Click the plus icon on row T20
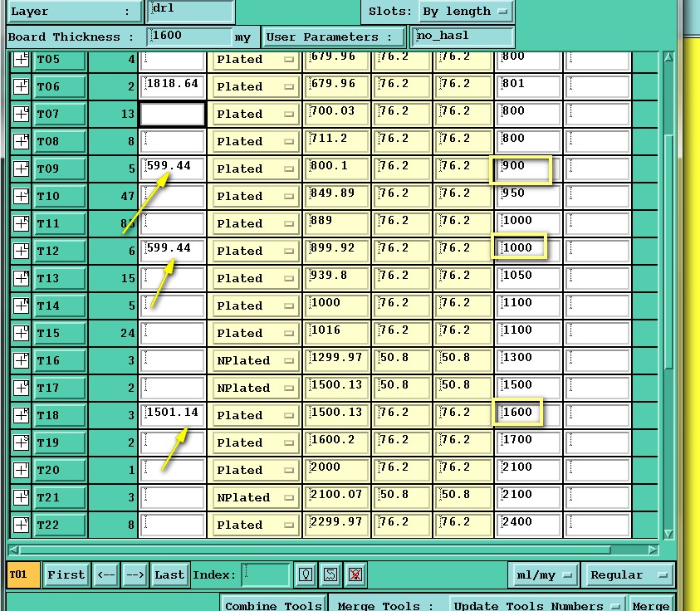700x611 pixels. click(21, 470)
